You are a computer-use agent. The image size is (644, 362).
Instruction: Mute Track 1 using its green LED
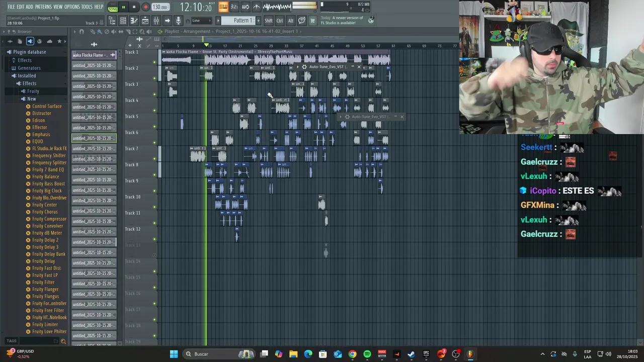pos(154,62)
